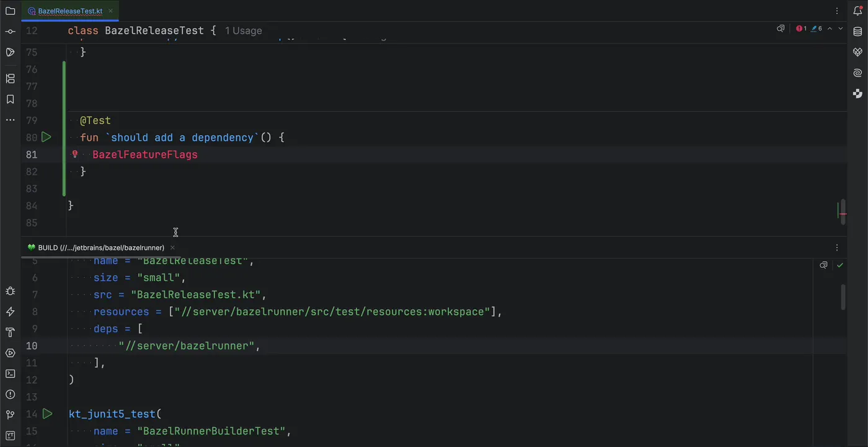This screenshot has height=447, width=868.
Task: Click kt_junit5_test call on line 14
Action: point(112,414)
